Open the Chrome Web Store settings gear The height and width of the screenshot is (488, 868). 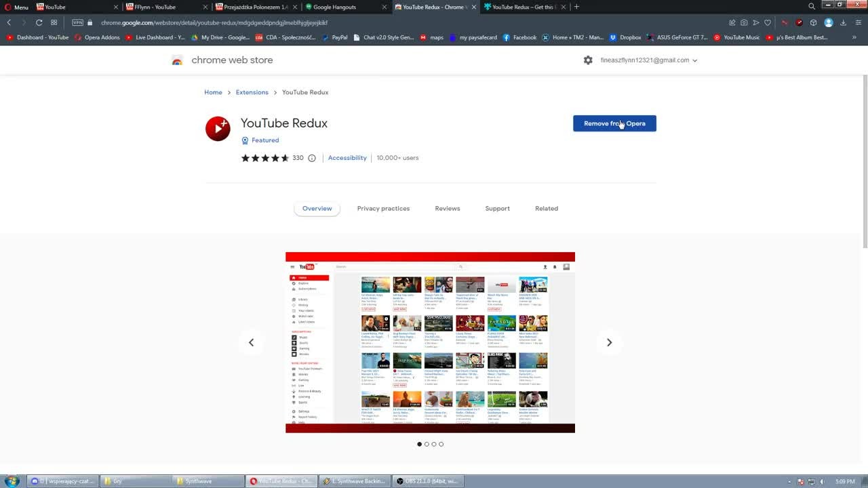588,60
